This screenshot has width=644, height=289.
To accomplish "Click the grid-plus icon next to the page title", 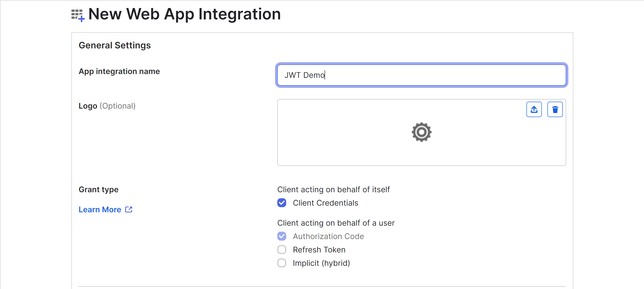I will (78, 15).
